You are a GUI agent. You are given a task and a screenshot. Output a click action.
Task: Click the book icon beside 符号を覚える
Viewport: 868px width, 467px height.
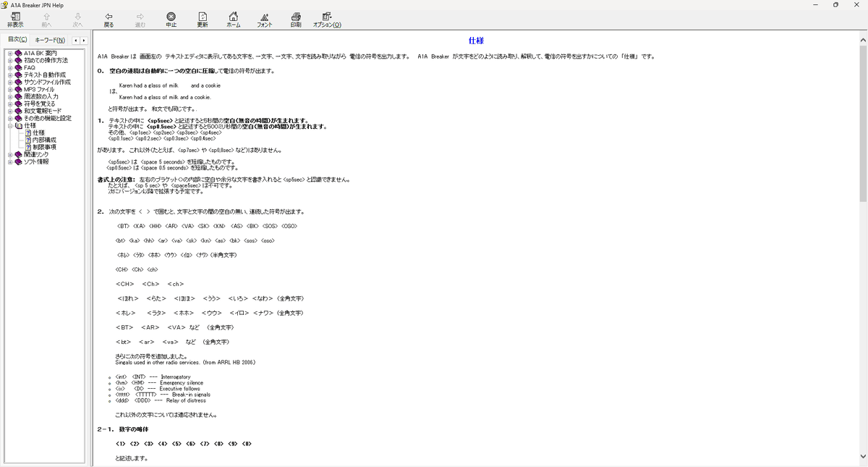pos(18,104)
